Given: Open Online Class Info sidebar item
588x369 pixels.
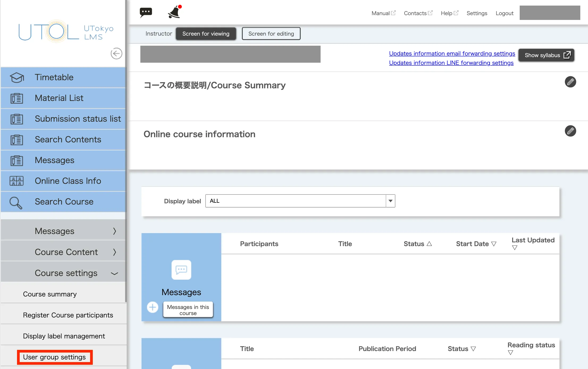Looking at the screenshot, I should point(68,181).
